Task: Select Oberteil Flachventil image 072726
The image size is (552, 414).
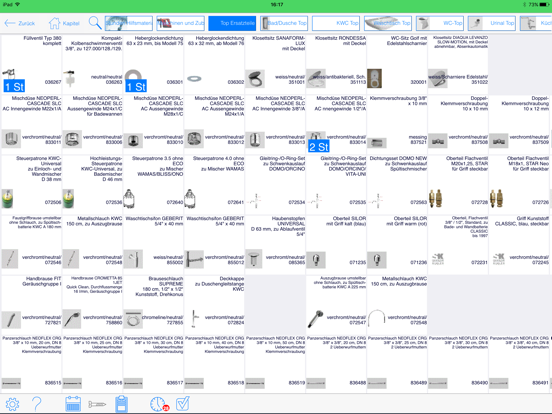Action: coord(496,199)
